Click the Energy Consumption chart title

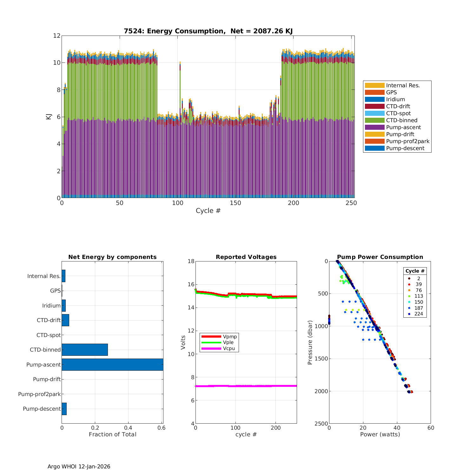[208, 31]
